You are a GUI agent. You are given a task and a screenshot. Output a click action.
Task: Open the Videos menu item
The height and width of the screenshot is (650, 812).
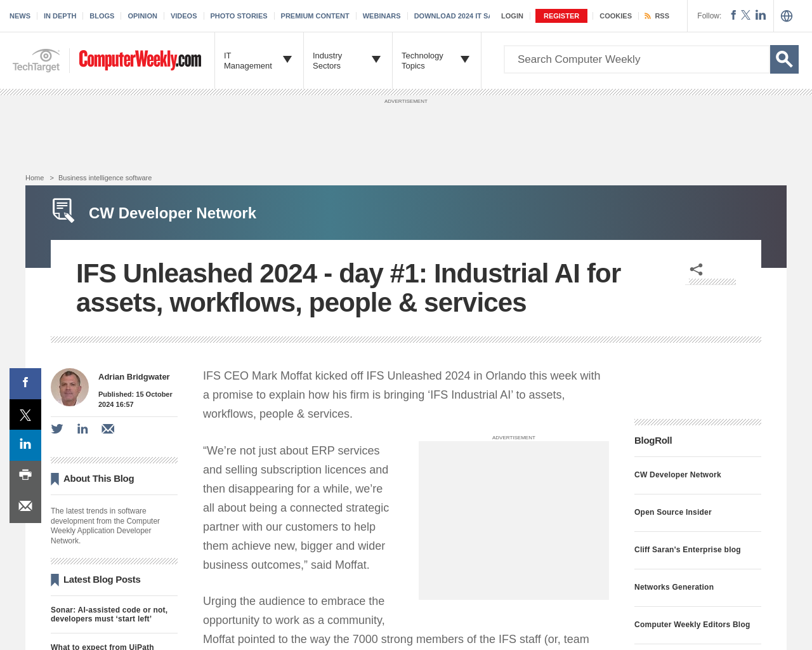tap(183, 16)
